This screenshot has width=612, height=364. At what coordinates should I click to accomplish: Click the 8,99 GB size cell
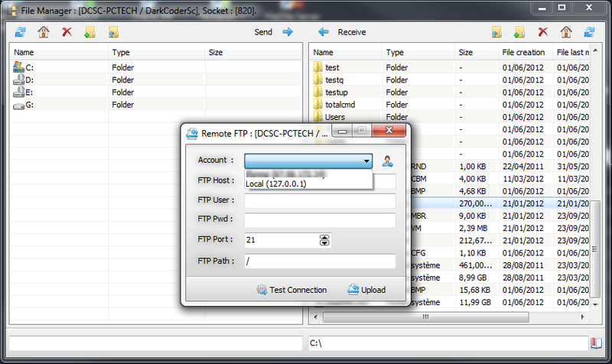pos(473,278)
